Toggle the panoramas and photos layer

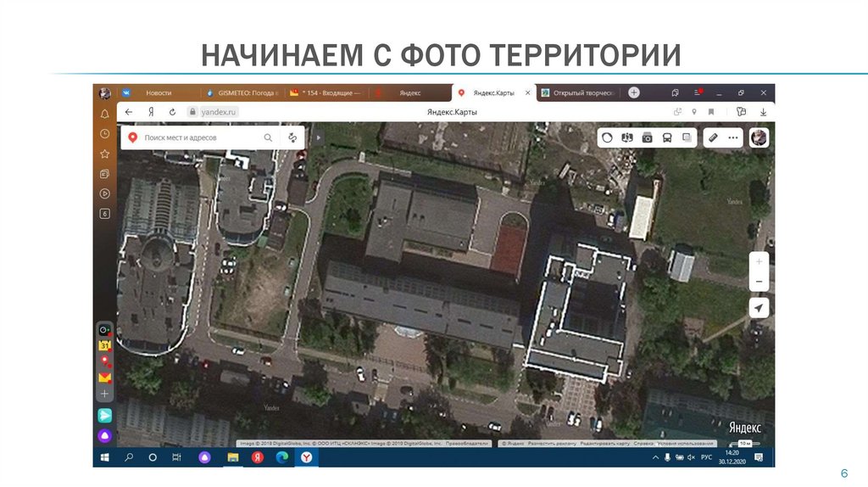tap(647, 137)
